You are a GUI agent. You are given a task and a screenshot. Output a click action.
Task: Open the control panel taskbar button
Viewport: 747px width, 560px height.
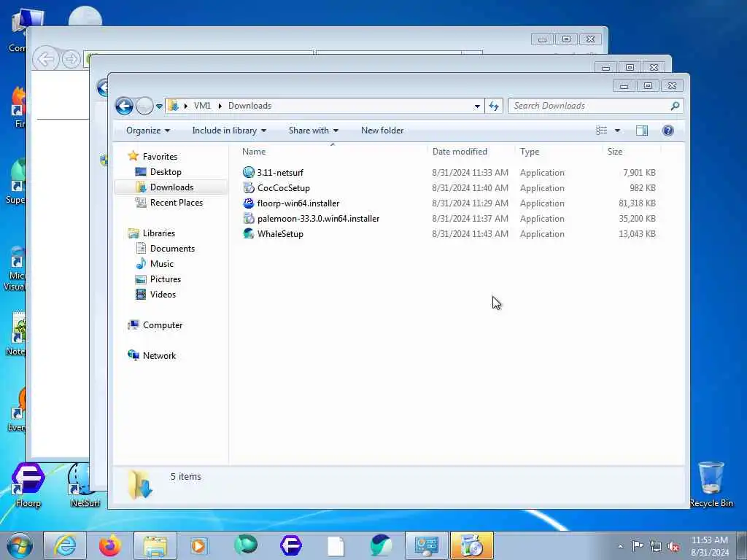[426, 545]
